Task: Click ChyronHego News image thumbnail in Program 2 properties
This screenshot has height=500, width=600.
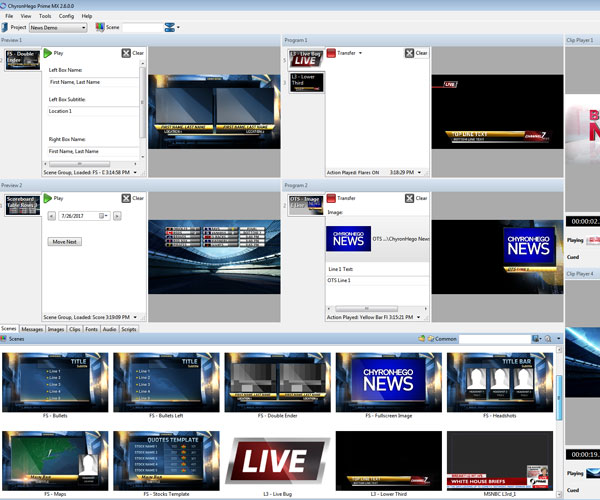Action: click(348, 238)
